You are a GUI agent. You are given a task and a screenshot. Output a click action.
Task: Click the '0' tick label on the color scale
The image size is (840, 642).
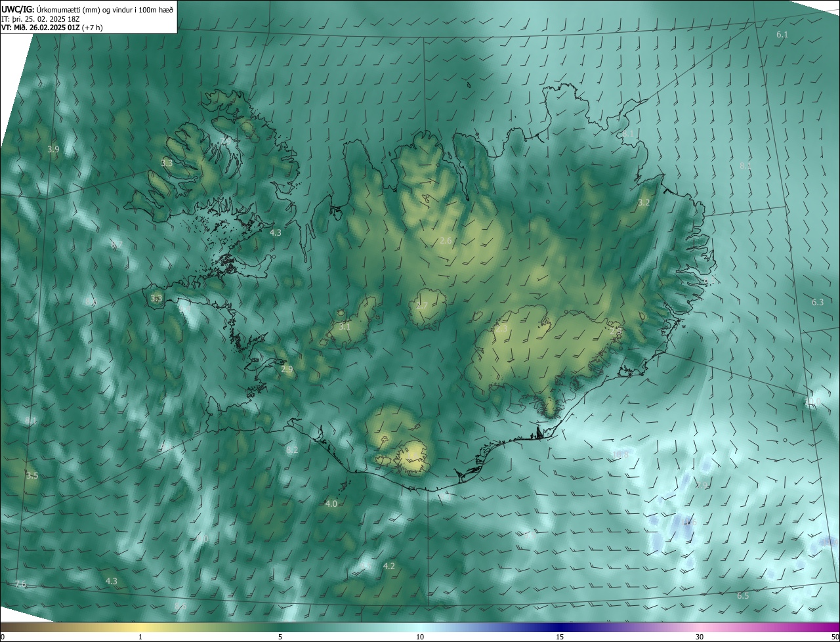pyautogui.click(x=3, y=637)
